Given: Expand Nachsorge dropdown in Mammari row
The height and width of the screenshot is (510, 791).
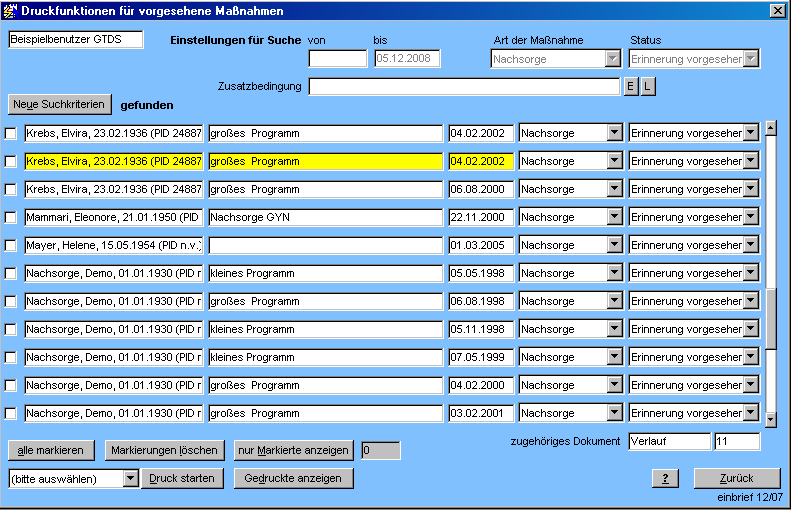Looking at the screenshot, I should (614, 217).
